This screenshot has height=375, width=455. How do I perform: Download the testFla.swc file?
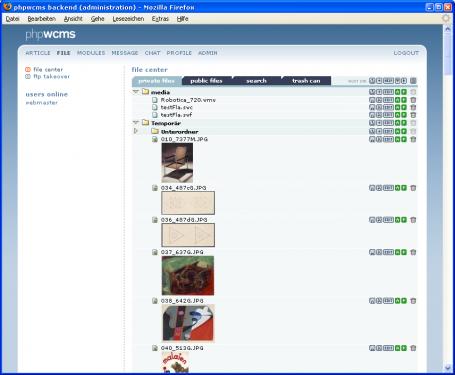pyautogui.click(x=372, y=107)
